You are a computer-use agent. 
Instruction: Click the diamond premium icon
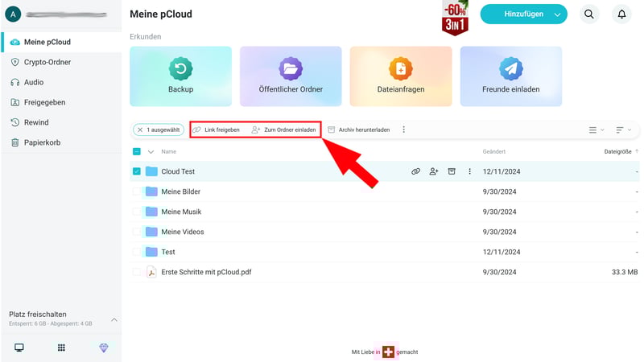pyautogui.click(x=103, y=348)
